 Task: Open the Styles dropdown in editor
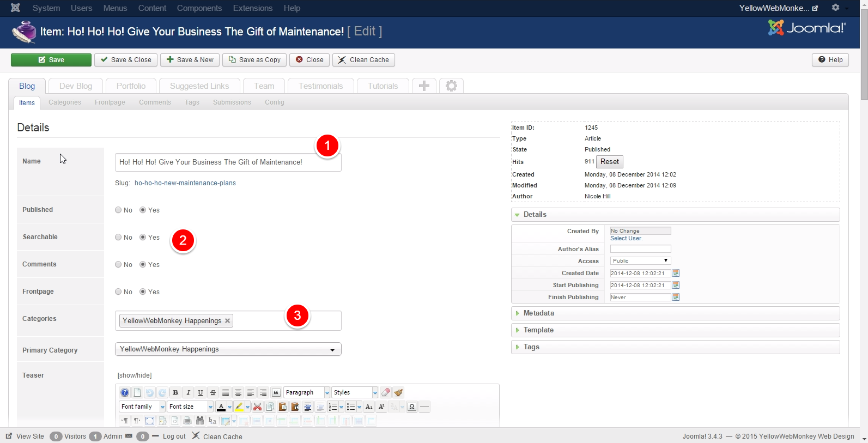355,392
